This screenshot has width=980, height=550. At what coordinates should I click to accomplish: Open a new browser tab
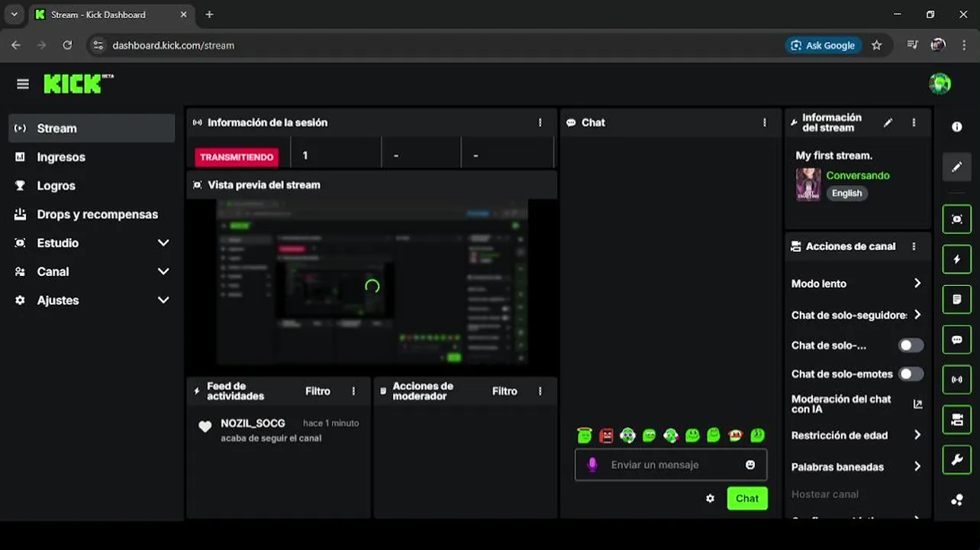(x=209, y=15)
